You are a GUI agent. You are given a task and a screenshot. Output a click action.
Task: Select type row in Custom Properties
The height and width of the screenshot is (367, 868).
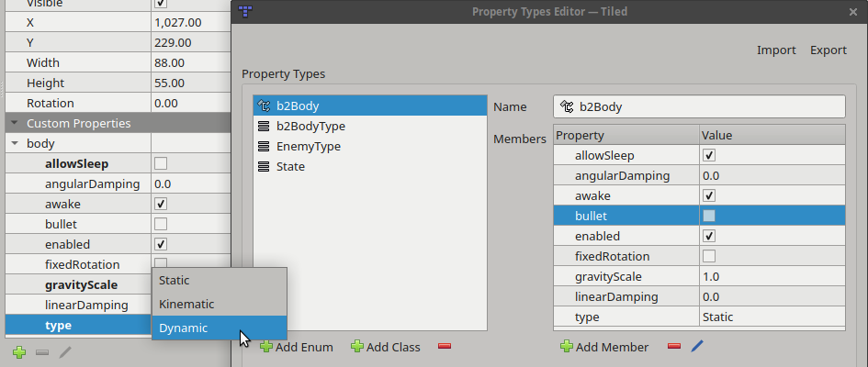pos(78,326)
